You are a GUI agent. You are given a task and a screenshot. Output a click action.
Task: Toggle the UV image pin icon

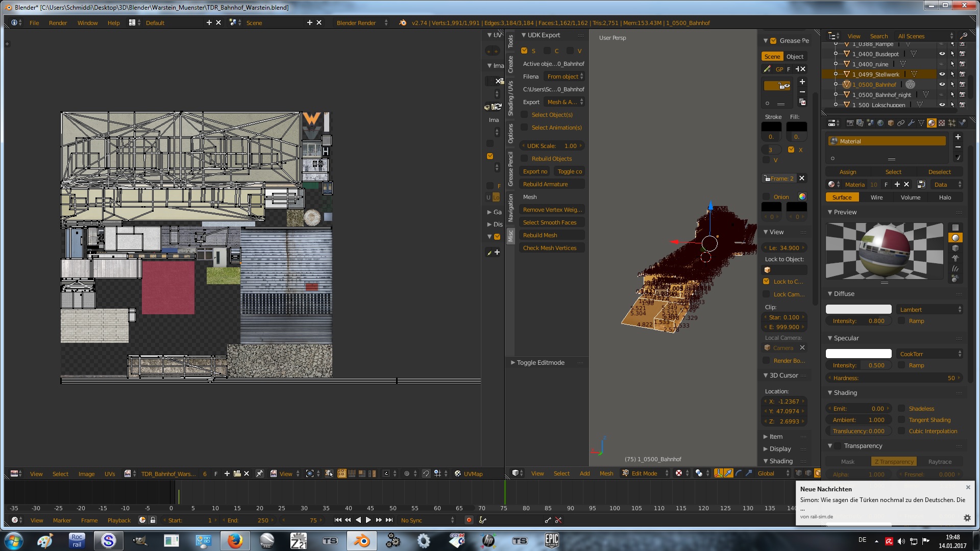click(x=259, y=473)
